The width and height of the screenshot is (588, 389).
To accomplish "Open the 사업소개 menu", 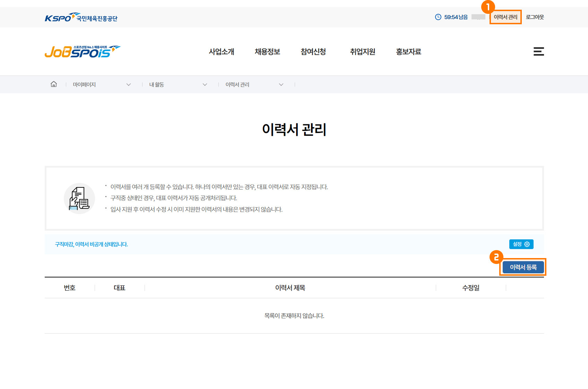I will pyautogui.click(x=221, y=52).
